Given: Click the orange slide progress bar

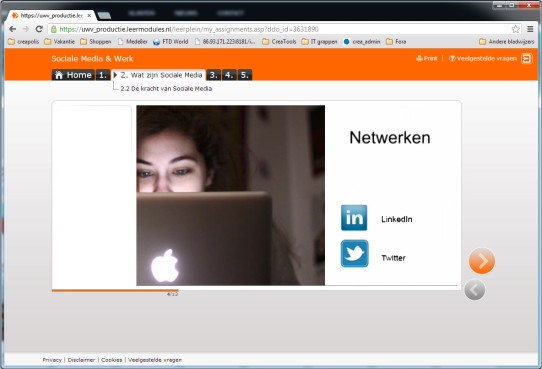Looking at the screenshot, I should point(115,291).
